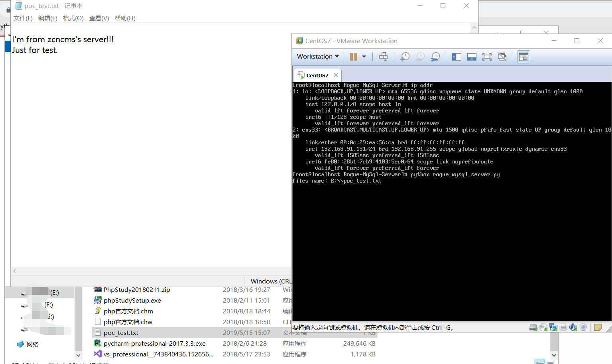Click the 249,646 KB size cell
The height and width of the screenshot is (364, 612).
tap(359, 344)
